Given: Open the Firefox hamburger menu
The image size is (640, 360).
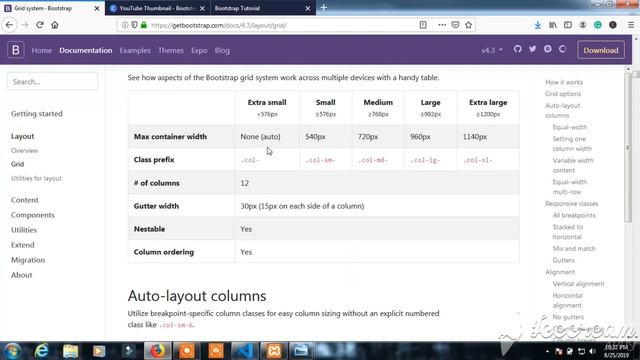Looking at the screenshot, I should [x=631, y=25].
